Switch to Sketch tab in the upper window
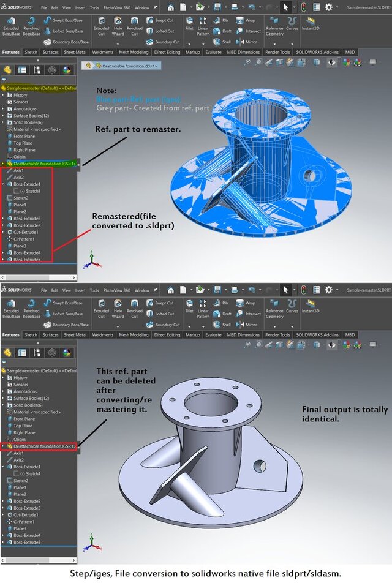 point(31,53)
